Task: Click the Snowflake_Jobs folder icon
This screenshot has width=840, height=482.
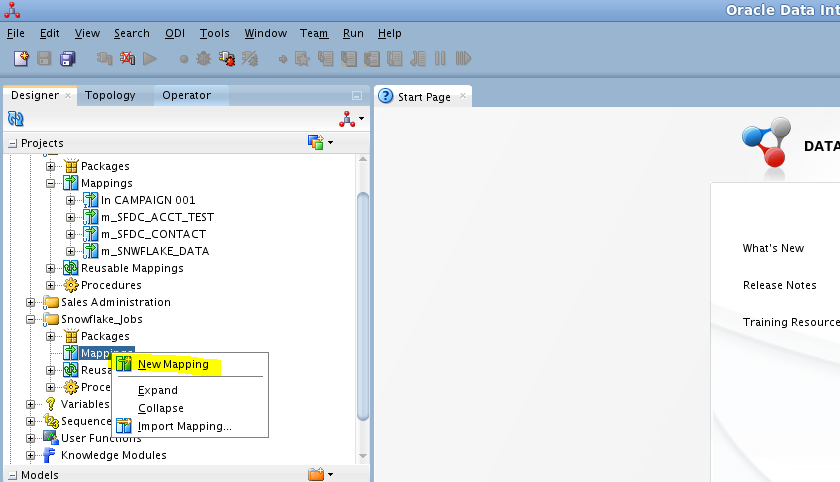Action: pos(51,319)
